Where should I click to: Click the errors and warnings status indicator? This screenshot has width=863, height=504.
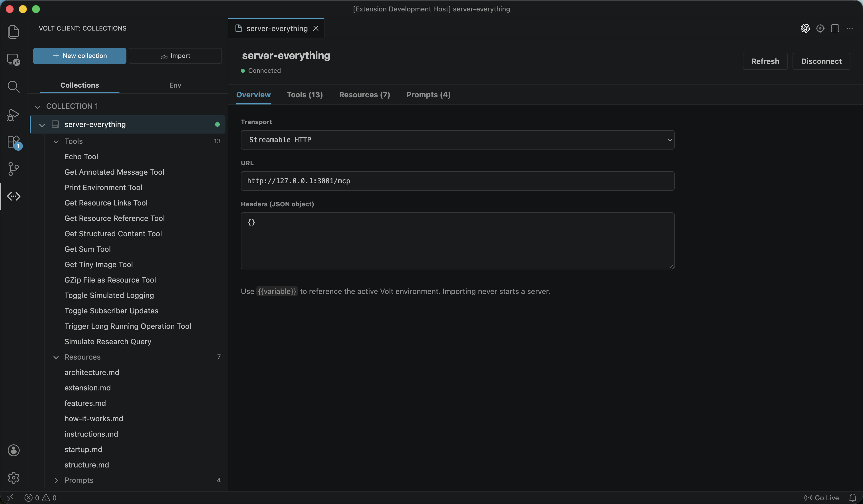click(41, 497)
